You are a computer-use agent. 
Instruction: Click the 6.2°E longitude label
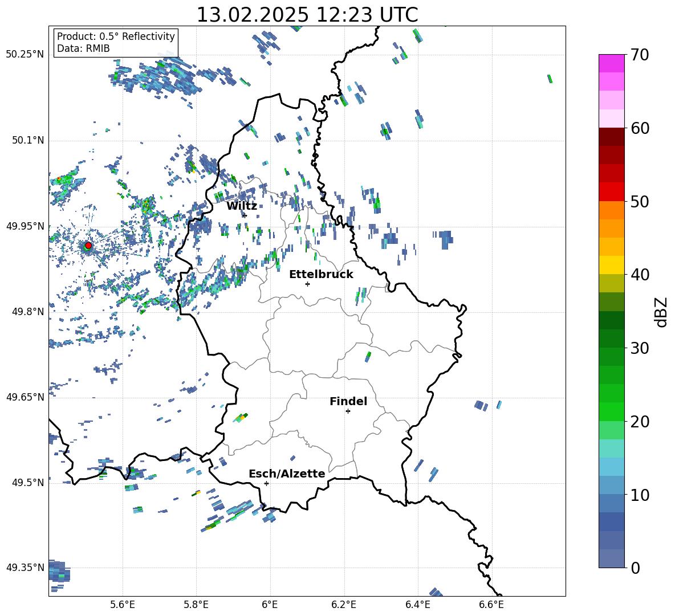coord(344,605)
